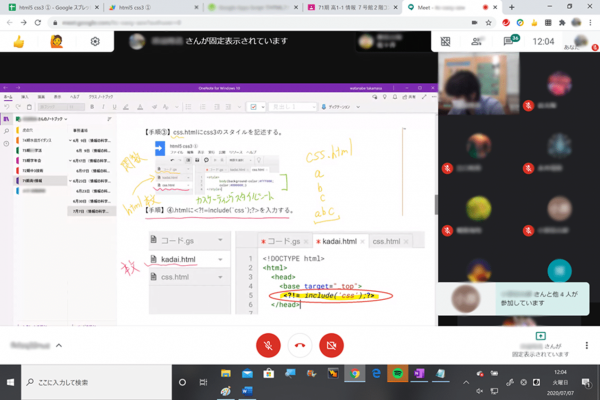Screen dimensions: 600x400
Task: Hang up with the red phone button
Action: pos(299,346)
